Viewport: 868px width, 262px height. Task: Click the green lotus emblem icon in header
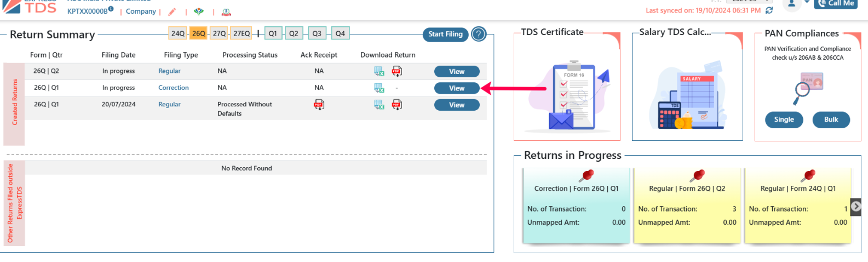[x=199, y=12]
